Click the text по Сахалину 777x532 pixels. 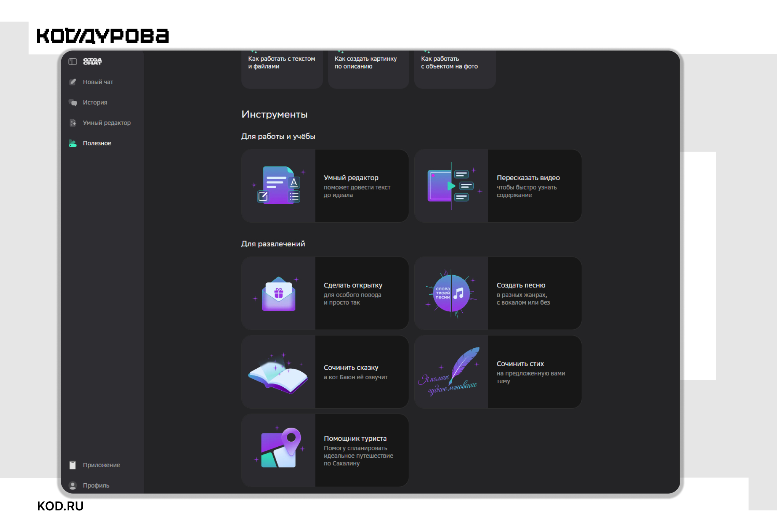(x=341, y=464)
